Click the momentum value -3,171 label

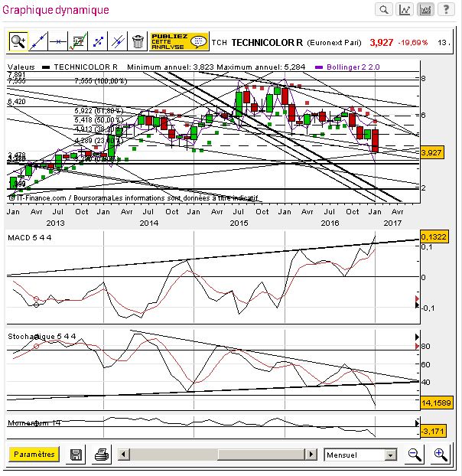pos(433,431)
